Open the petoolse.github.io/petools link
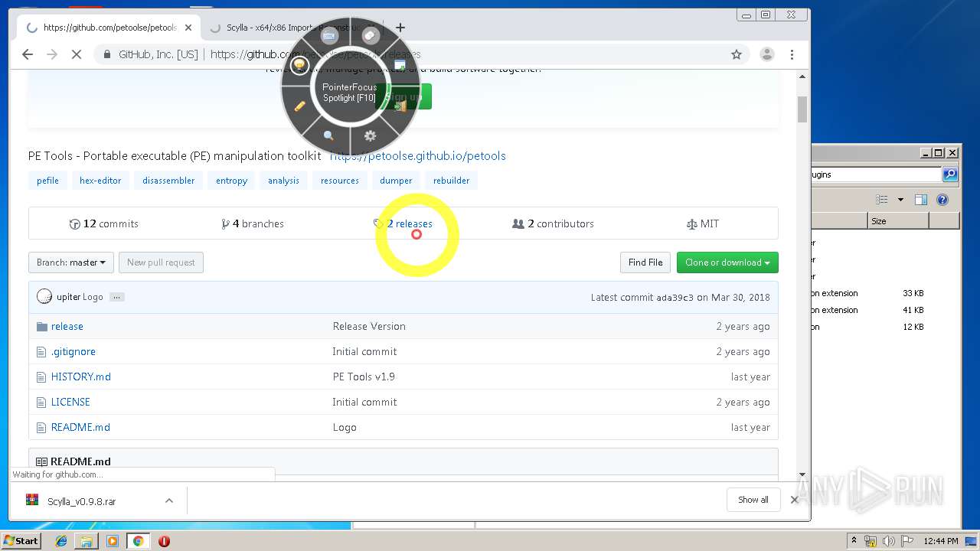The width and height of the screenshot is (980, 551). 418,155
